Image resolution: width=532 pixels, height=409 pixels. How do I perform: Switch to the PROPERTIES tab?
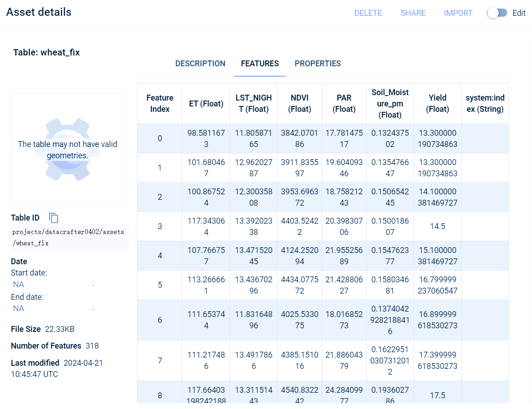(318, 64)
